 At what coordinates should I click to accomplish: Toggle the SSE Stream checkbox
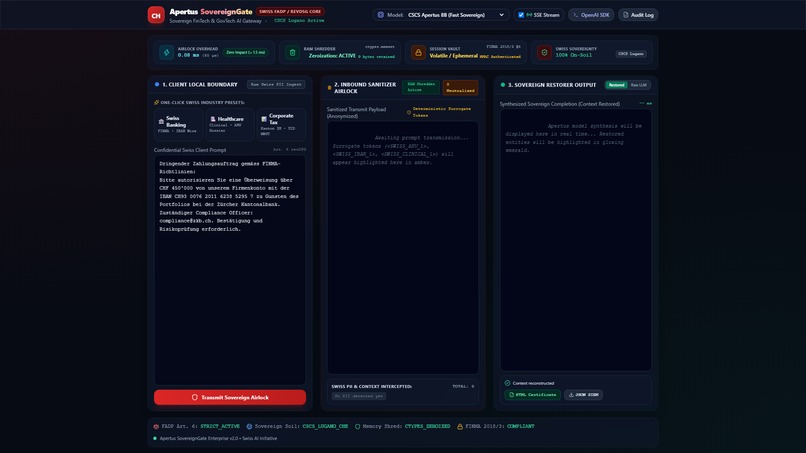click(521, 15)
